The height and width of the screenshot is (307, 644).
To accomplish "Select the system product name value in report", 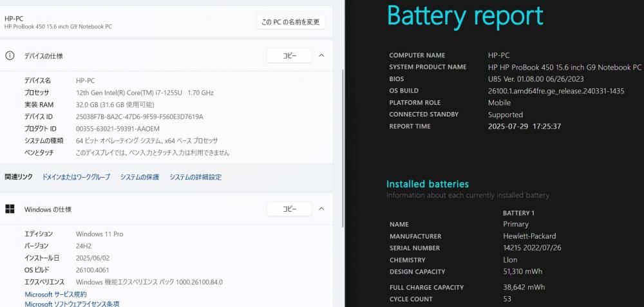I will point(564,67).
